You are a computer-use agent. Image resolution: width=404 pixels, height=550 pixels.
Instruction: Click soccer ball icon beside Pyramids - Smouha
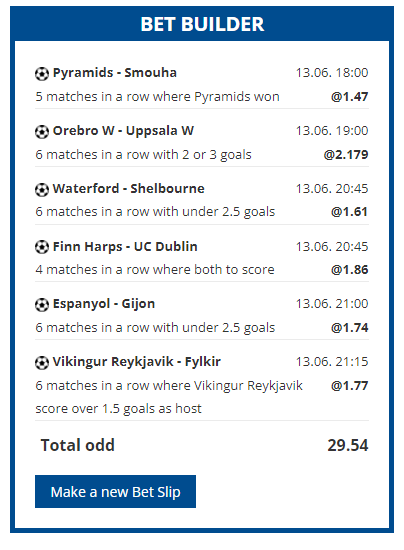coord(42,74)
